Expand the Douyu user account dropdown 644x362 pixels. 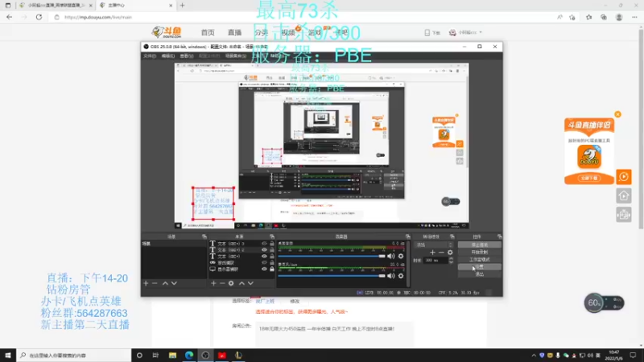pos(466,32)
